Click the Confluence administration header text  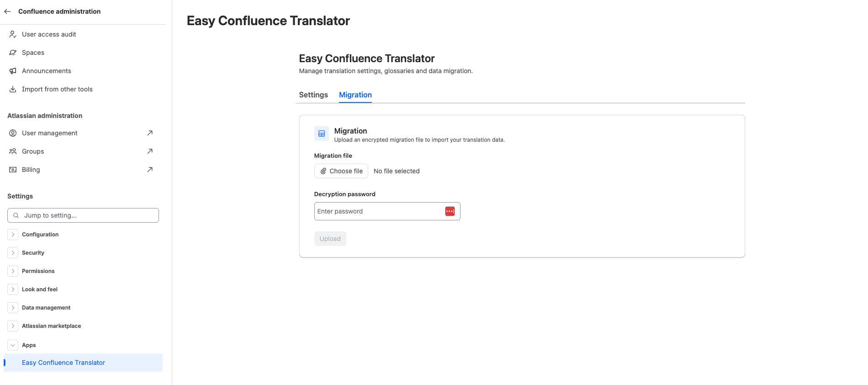click(59, 11)
